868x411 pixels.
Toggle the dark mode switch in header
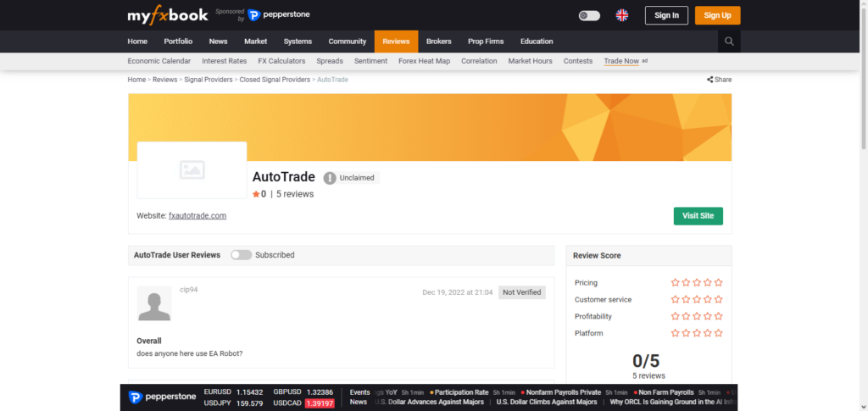point(589,15)
